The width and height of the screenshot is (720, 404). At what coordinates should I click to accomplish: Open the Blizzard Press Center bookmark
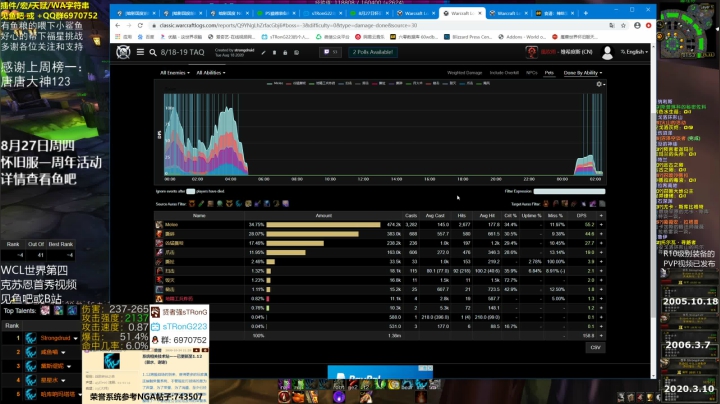coord(468,37)
